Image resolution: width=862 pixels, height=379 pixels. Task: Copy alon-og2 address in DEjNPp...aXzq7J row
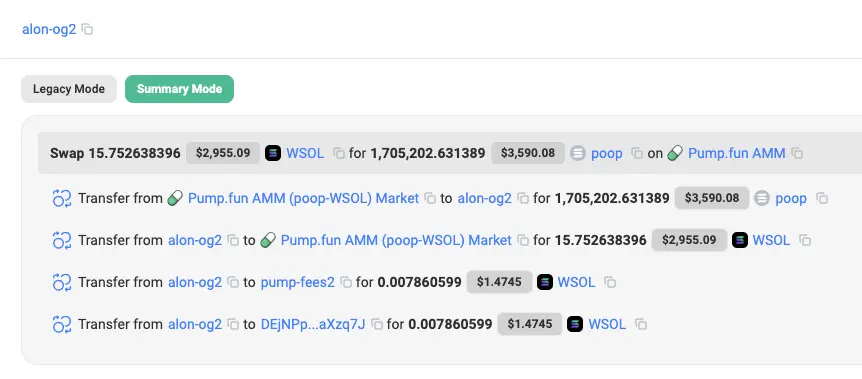[233, 325]
